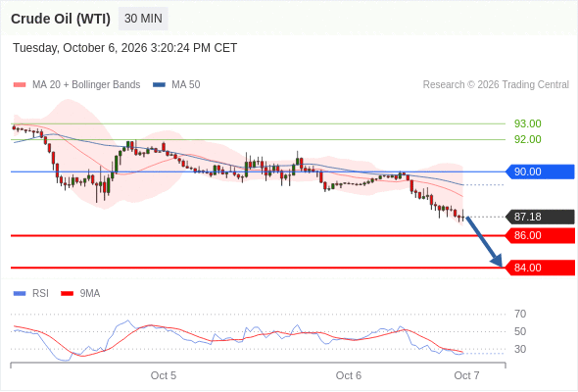This screenshot has height=392, width=578.
Task: Click the red 84.00 support price tag
Action: point(540,268)
